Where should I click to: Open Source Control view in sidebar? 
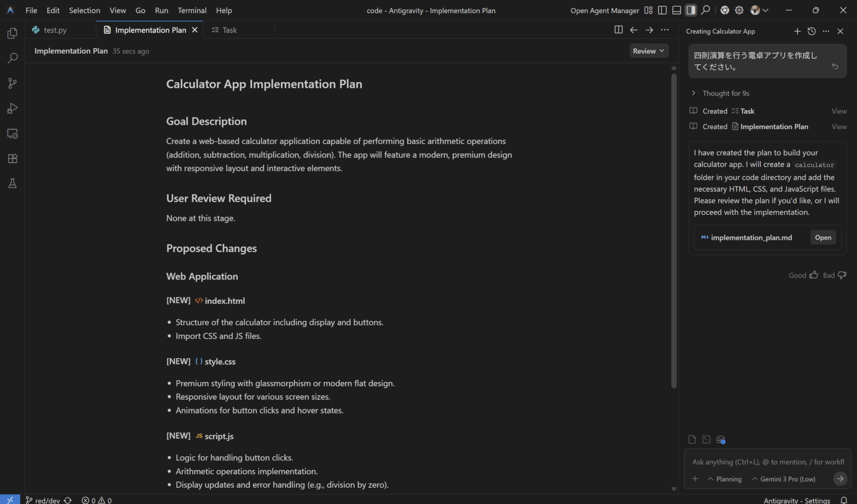click(x=12, y=83)
